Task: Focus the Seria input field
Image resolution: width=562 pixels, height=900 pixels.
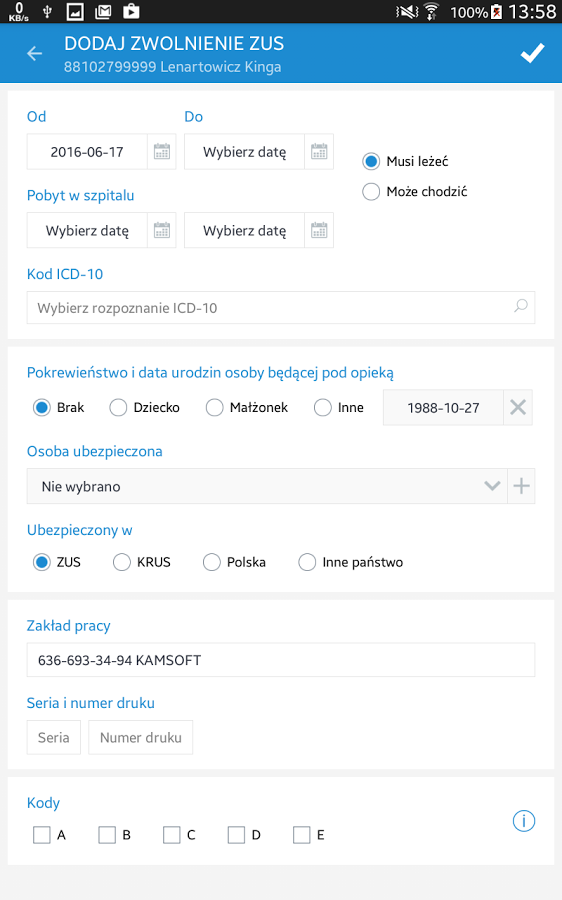Action: (53, 737)
